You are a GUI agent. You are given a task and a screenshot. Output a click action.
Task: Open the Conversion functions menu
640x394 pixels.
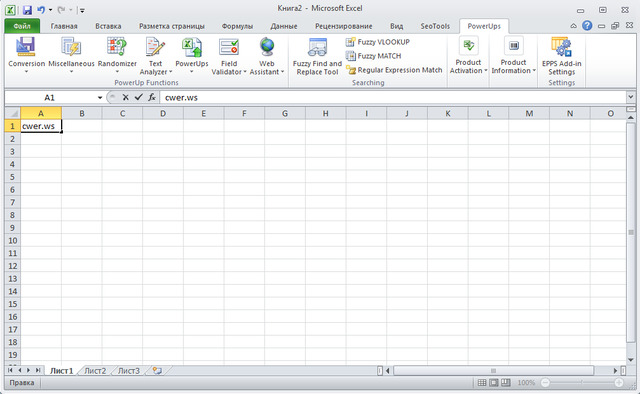click(x=26, y=55)
